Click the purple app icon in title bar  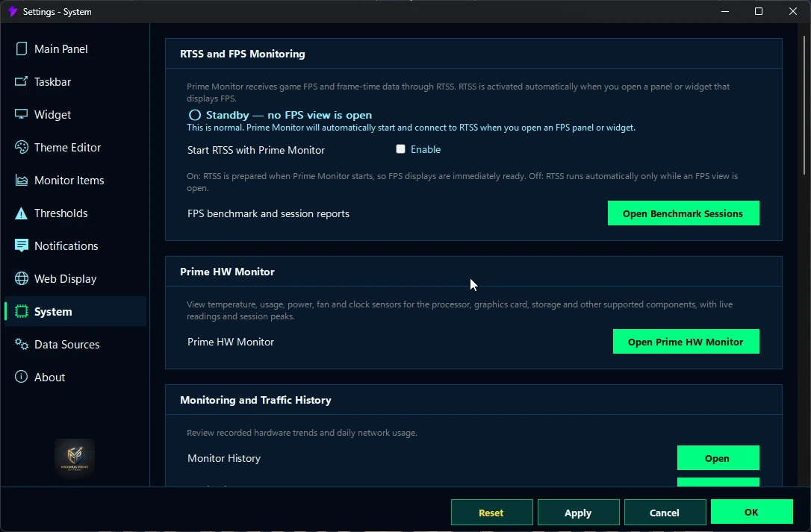pos(13,11)
